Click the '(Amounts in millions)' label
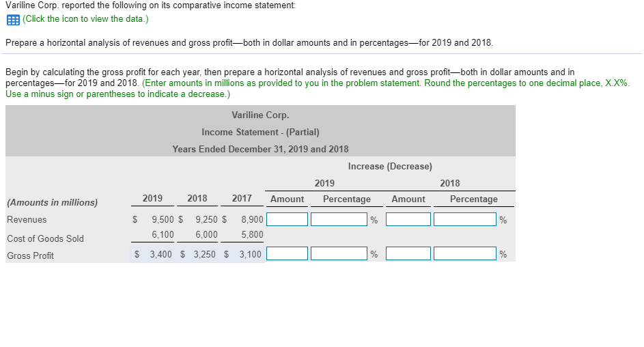644x347 pixels. click(52, 202)
